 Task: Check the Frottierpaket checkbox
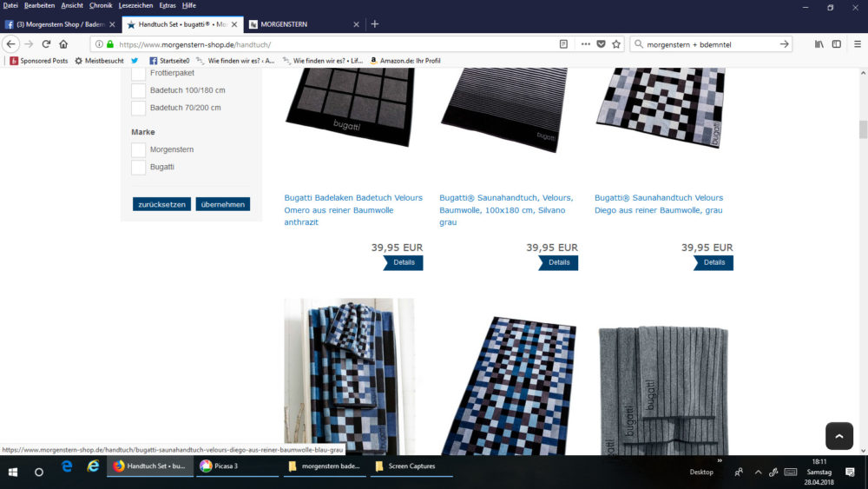(x=138, y=73)
